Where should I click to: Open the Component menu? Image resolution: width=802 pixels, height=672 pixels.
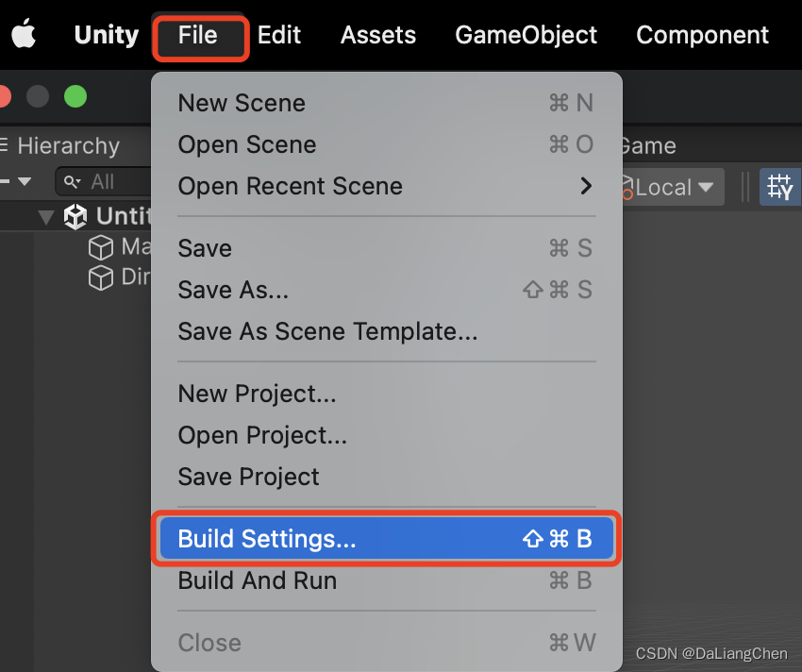click(x=702, y=35)
